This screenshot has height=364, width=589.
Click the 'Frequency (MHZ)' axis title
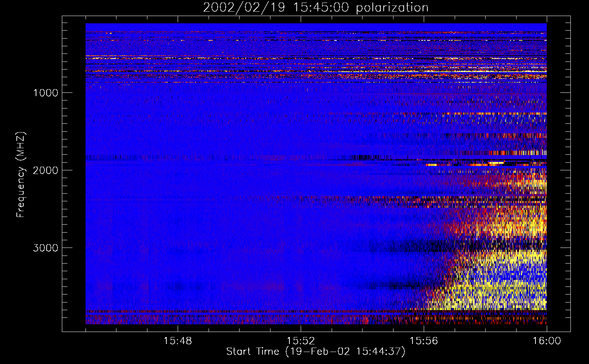[21, 175]
